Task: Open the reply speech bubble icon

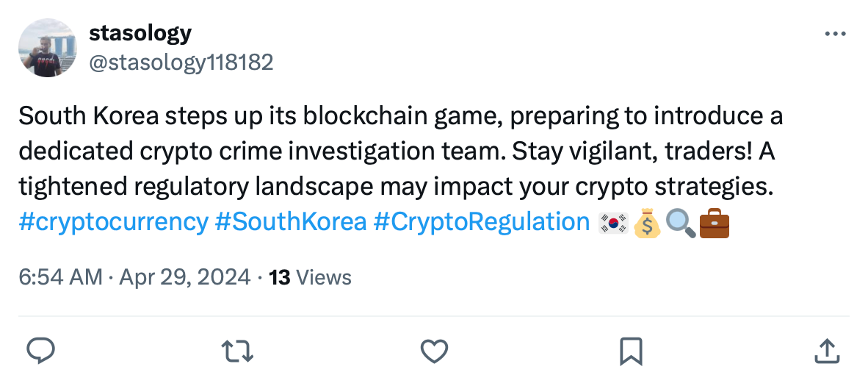Action: (x=40, y=350)
